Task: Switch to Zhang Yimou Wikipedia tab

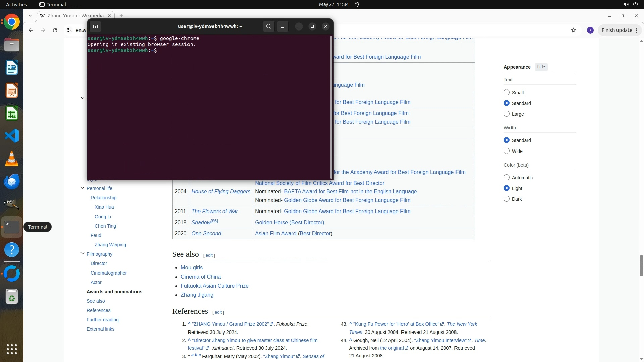Action: (75, 16)
